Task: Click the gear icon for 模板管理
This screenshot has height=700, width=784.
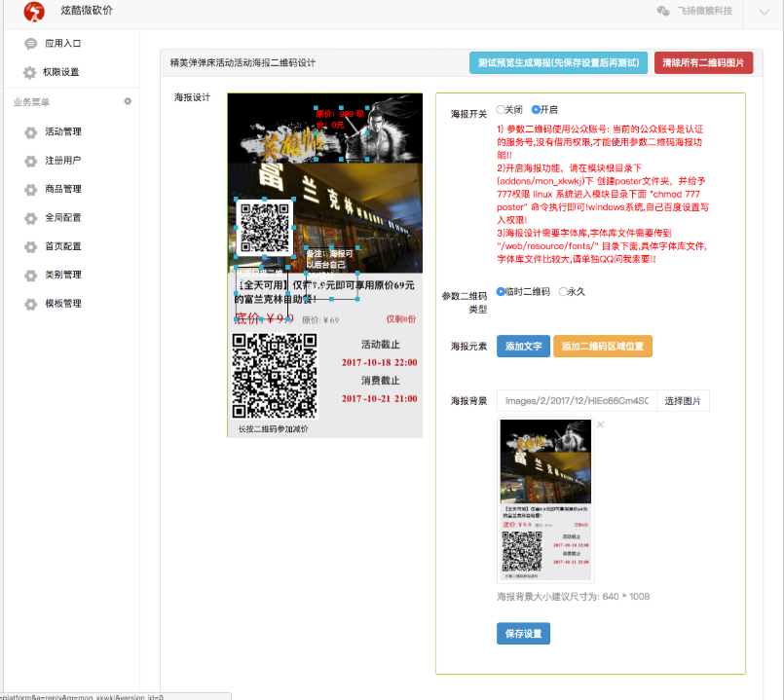Action: tap(31, 304)
